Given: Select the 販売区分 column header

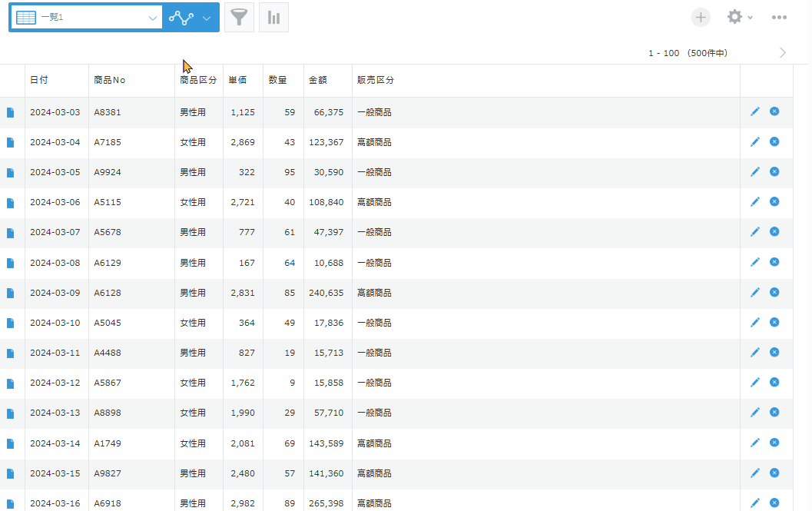Looking at the screenshot, I should pyautogui.click(x=376, y=81).
